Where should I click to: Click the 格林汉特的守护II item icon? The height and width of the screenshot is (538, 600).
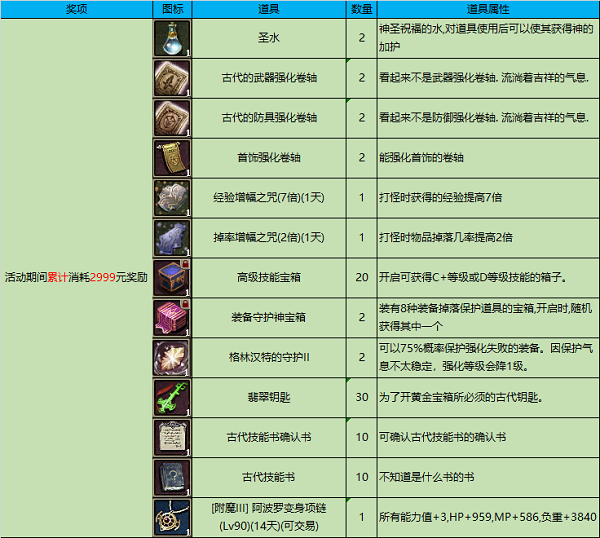point(171,357)
